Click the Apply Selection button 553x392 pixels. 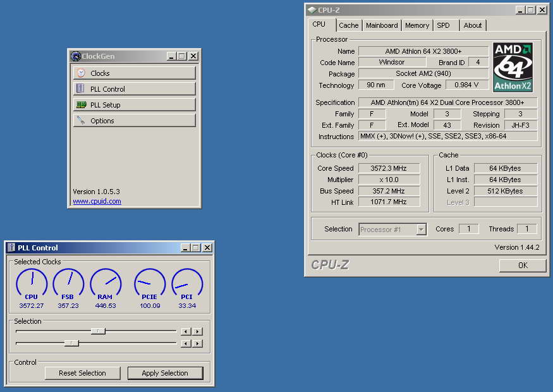coord(165,373)
